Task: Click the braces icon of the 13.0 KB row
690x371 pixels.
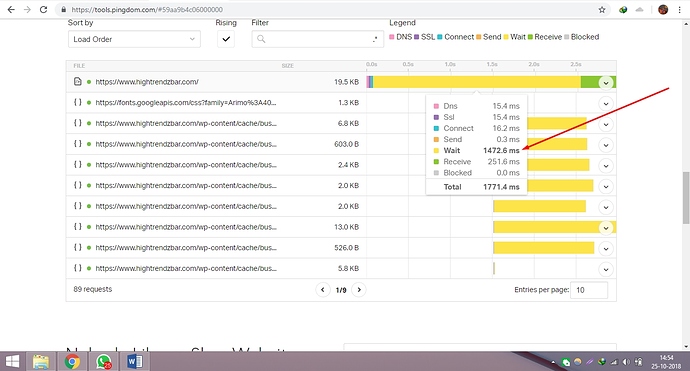Action: (77, 227)
